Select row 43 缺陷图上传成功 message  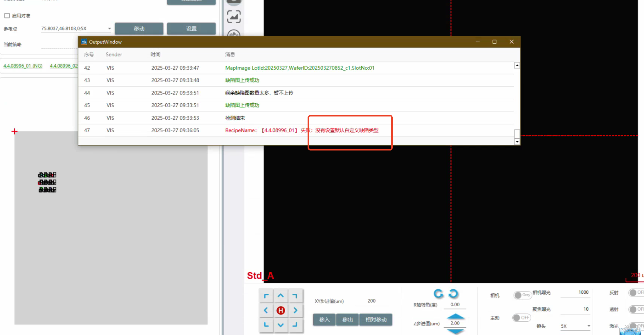click(x=242, y=80)
